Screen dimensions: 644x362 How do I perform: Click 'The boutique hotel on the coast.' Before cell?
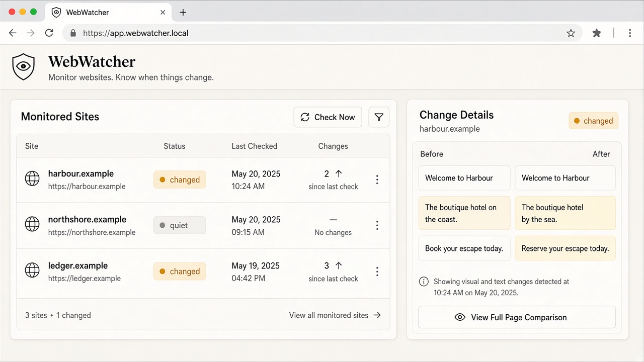(464, 213)
